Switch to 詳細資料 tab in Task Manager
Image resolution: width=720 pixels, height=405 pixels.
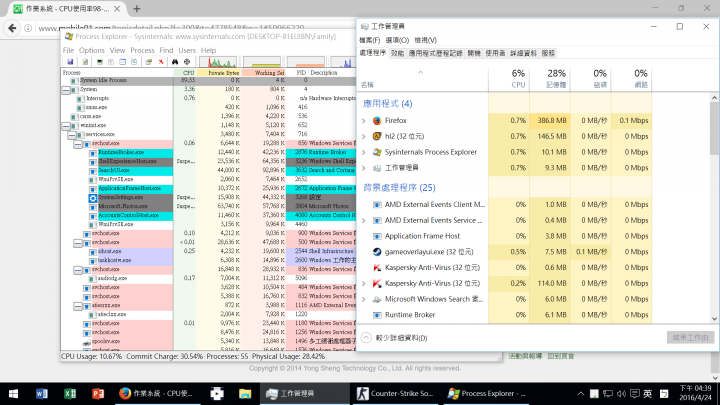(x=523, y=53)
